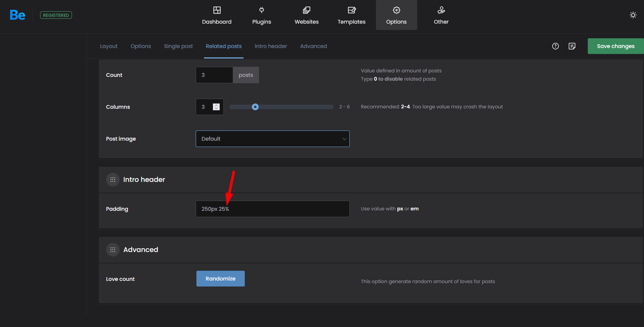
Task: Open the Plugins section
Action: pyautogui.click(x=262, y=15)
